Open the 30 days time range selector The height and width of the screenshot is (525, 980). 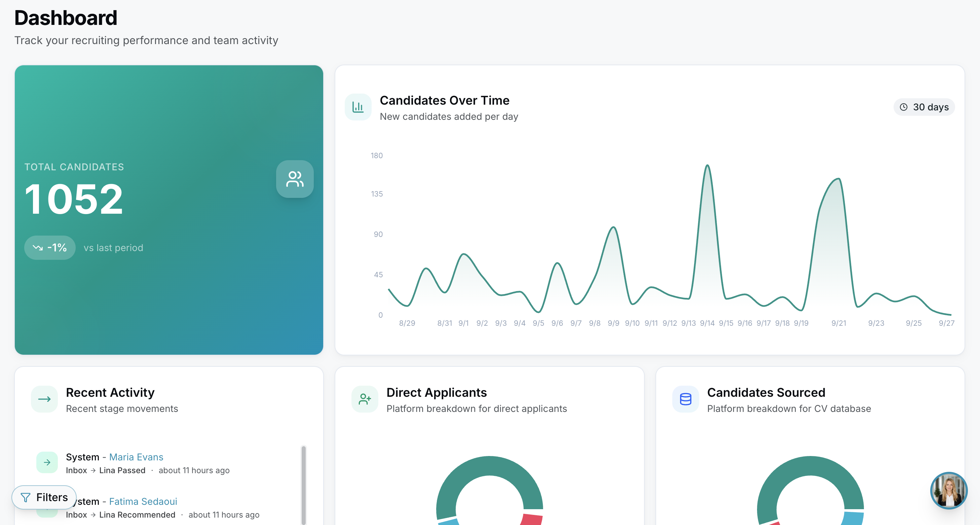(924, 107)
